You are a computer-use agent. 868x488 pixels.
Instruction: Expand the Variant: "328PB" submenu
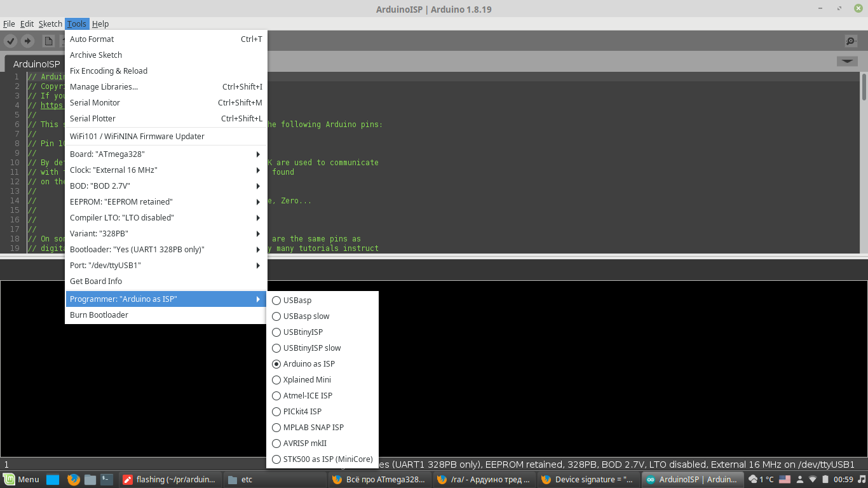(x=166, y=233)
